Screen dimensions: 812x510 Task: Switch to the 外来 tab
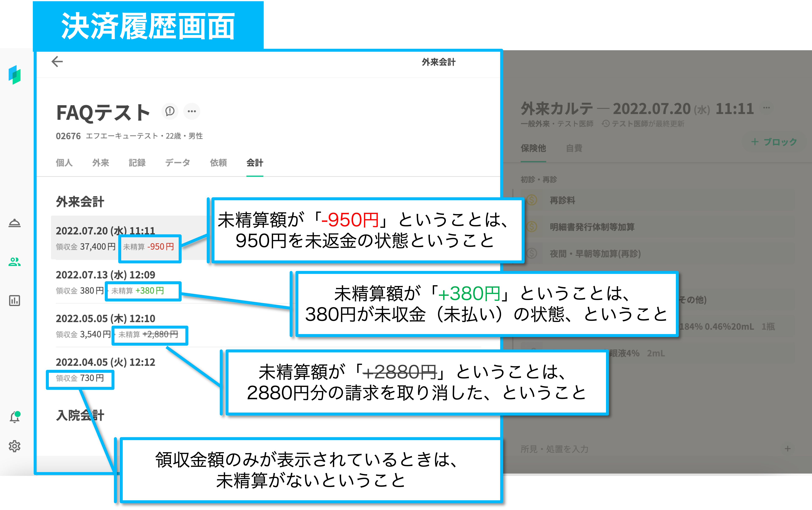pyautogui.click(x=101, y=163)
